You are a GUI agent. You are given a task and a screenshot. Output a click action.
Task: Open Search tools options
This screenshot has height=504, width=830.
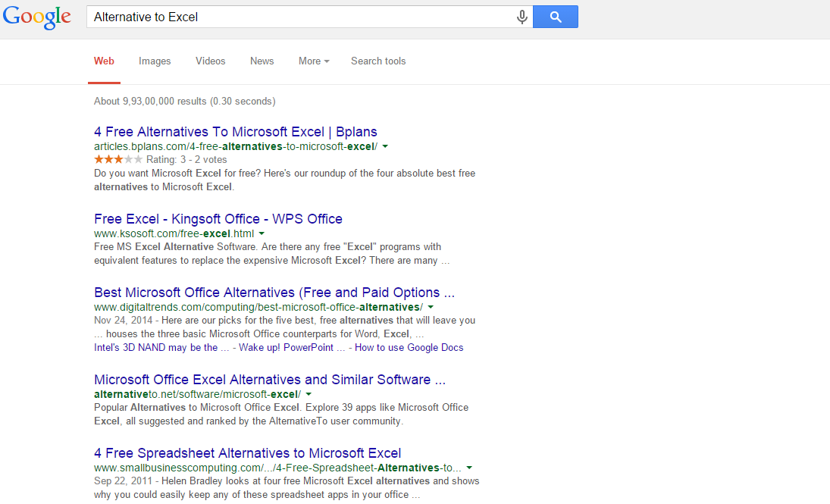(378, 61)
